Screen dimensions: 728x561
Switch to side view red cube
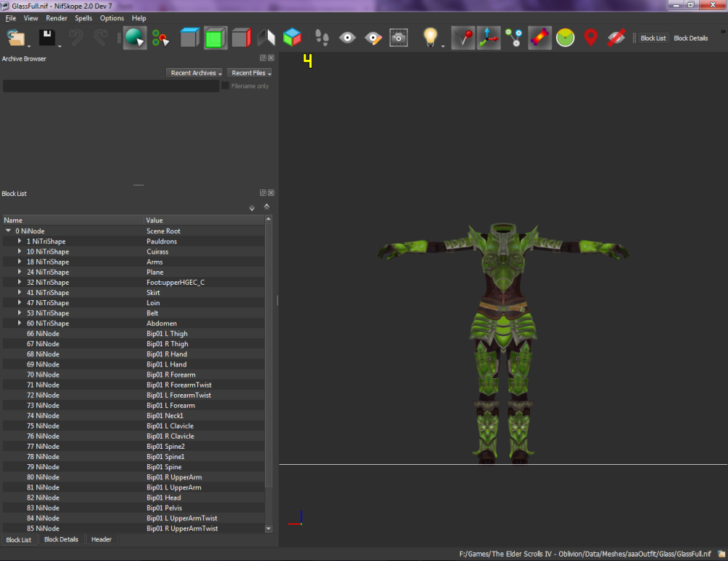pos(242,38)
